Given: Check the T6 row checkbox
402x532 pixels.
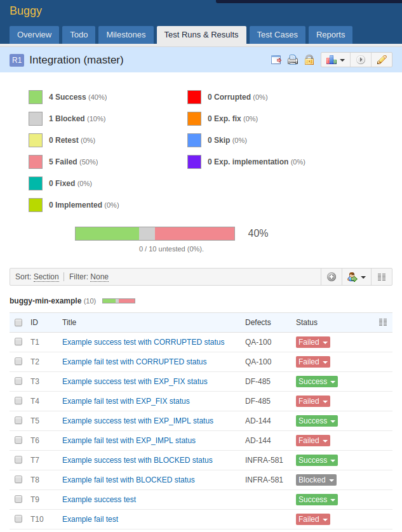Looking at the screenshot, I should [x=18, y=440].
